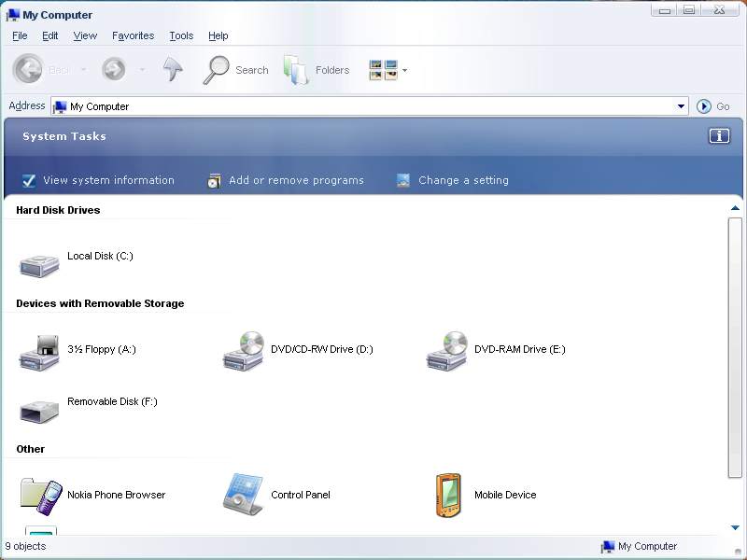Click the Up folder toolbar icon
The image size is (747, 560).
point(173,70)
